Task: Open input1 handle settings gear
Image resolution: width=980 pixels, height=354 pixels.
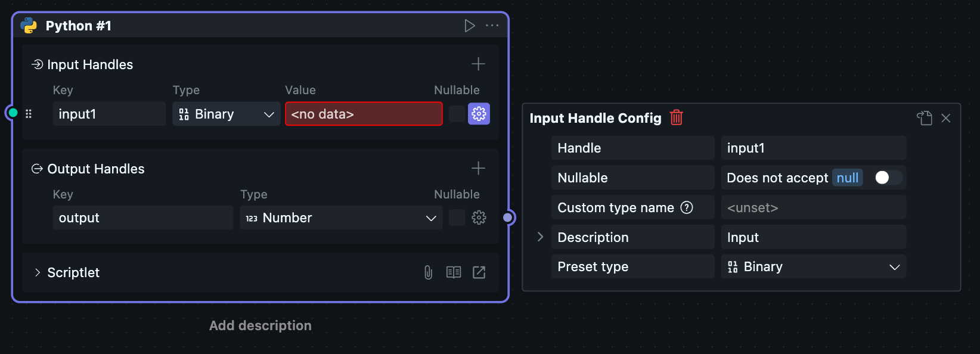Action: (x=479, y=114)
